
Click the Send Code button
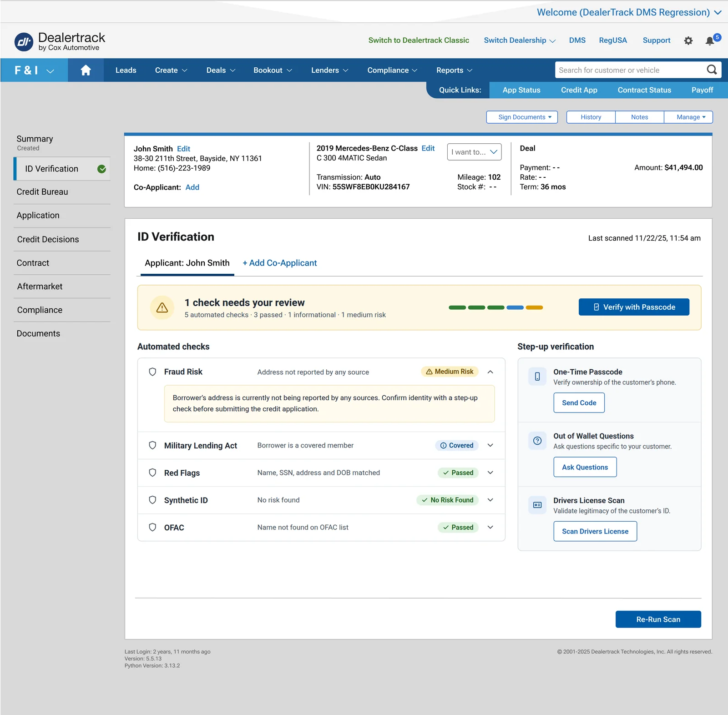(579, 403)
